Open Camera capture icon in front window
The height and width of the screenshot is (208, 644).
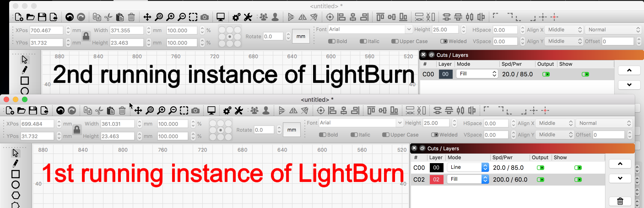coord(195,111)
